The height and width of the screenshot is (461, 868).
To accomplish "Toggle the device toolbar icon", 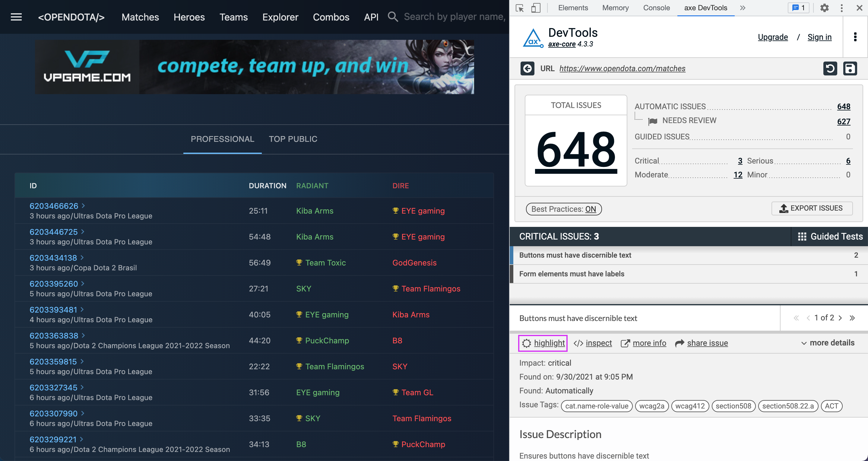I will [x=535, y=8].
